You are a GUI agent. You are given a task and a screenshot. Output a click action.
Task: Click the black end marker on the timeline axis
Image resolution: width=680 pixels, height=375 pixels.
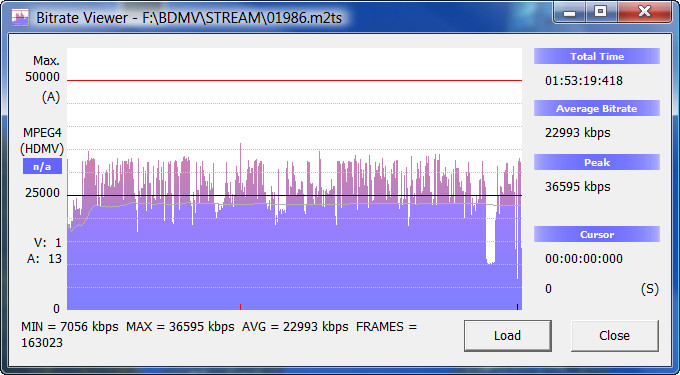coord(517,307)
